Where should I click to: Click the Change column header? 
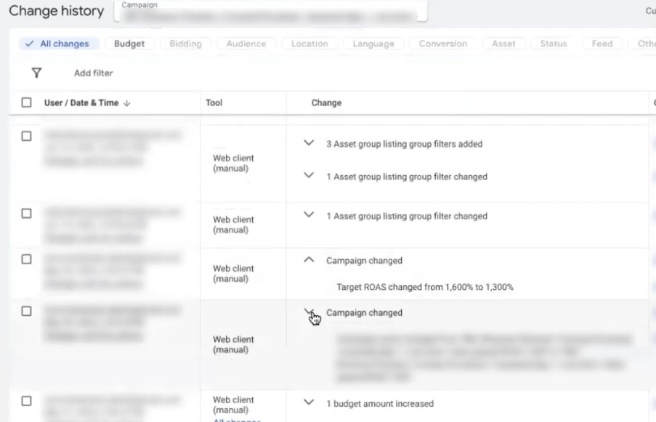pos(326,103)
